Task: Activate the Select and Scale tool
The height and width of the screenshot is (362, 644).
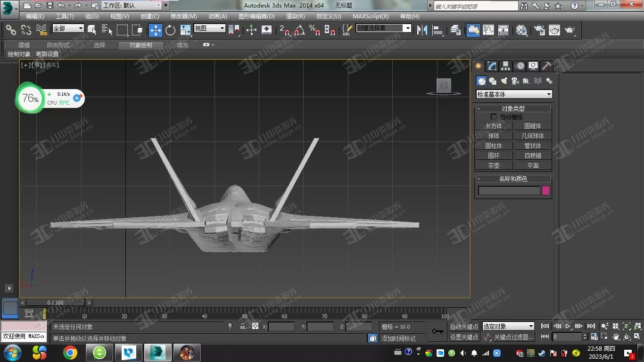Action: pyautogui.click(x=185, y=30)
